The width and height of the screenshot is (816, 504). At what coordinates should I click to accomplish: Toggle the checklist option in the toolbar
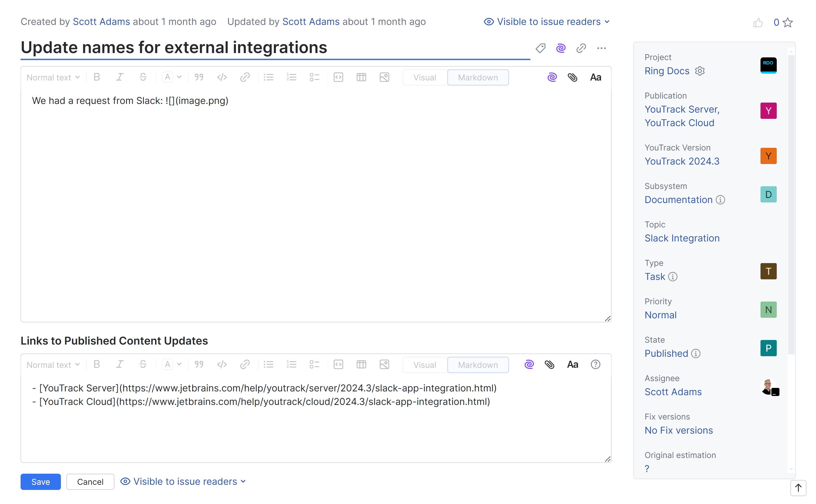tap(314, 77)
